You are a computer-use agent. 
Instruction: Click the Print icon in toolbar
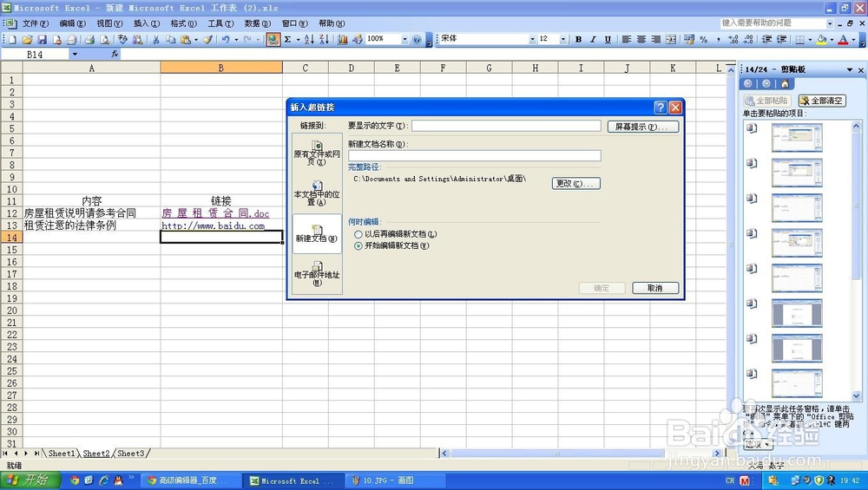[89, 39]
